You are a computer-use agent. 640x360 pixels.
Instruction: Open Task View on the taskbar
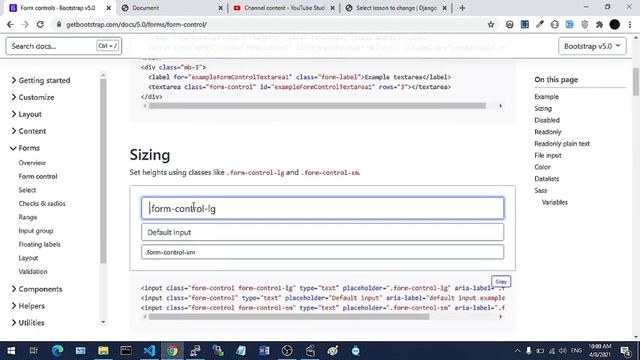tap(33, 351)
